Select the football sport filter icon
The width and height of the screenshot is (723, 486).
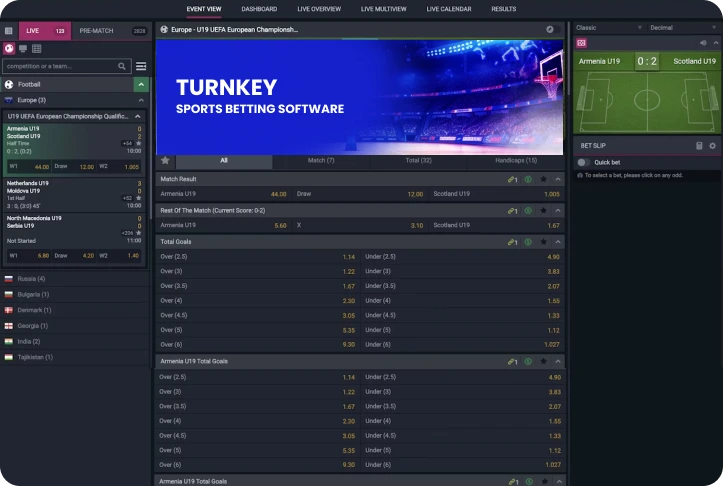tap(9, 48)
